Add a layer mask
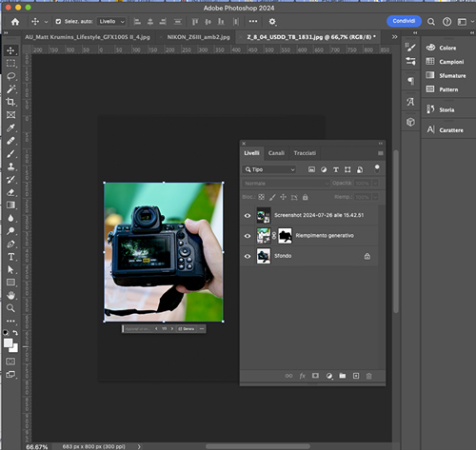 point(315,376)
